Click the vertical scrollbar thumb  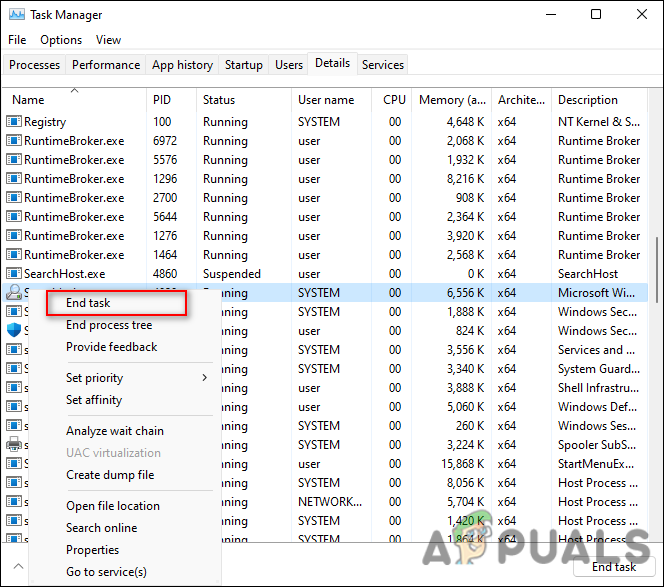point(657,269)
